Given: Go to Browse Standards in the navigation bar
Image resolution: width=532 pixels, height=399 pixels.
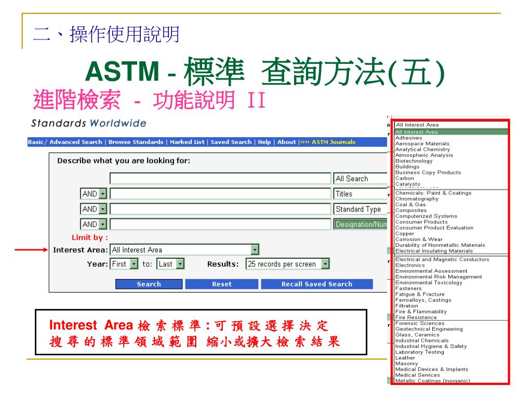Looking at the screenshot, I should coord(136,142).
